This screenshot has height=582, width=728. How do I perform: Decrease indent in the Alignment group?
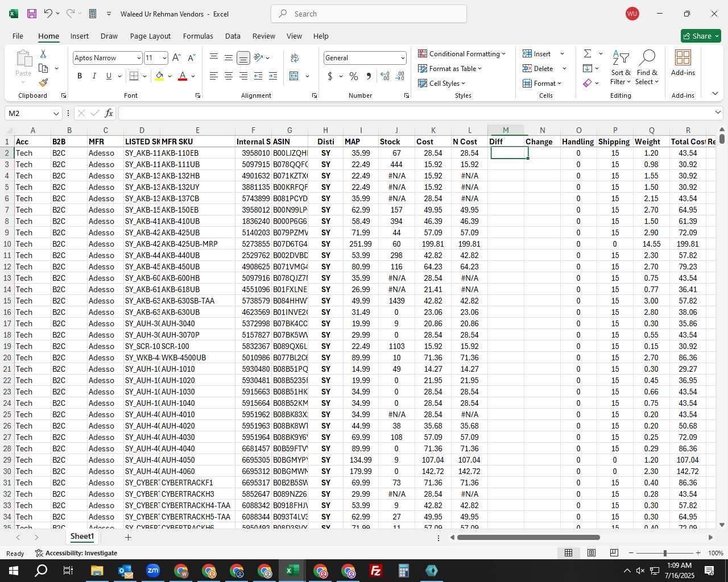[x=258, y=76]
